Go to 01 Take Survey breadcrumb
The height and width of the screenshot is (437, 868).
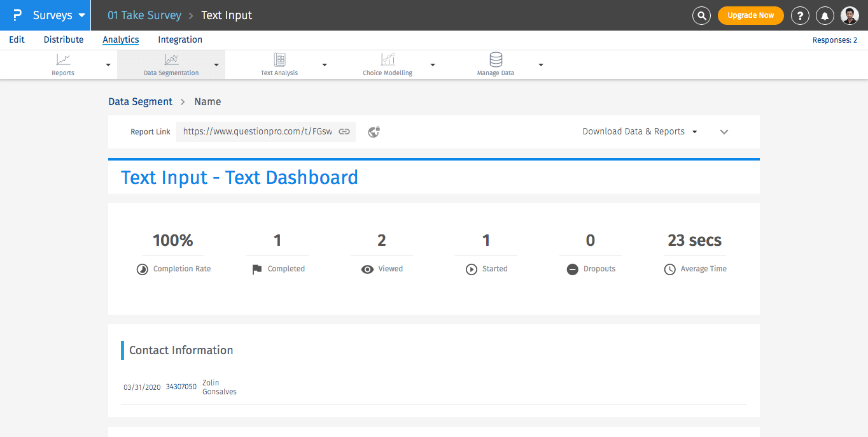point(144,15)
